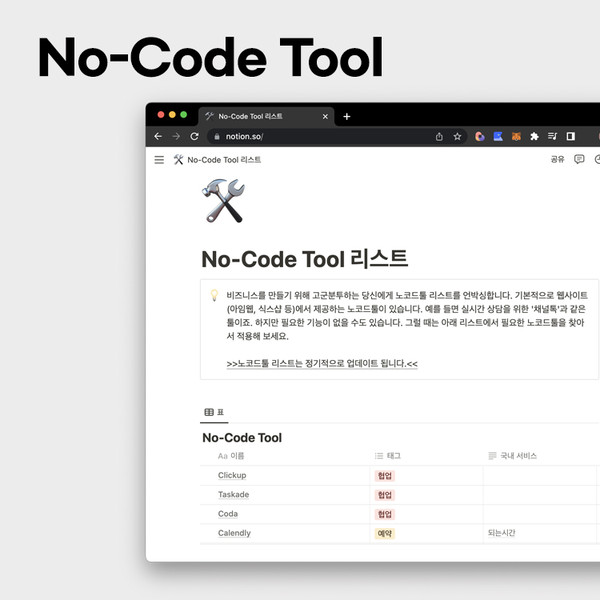Image resolution: width=600 pixels, height=600 pixels.
Task: Open a new browser tab with plus
Action: tap(347, 116)
